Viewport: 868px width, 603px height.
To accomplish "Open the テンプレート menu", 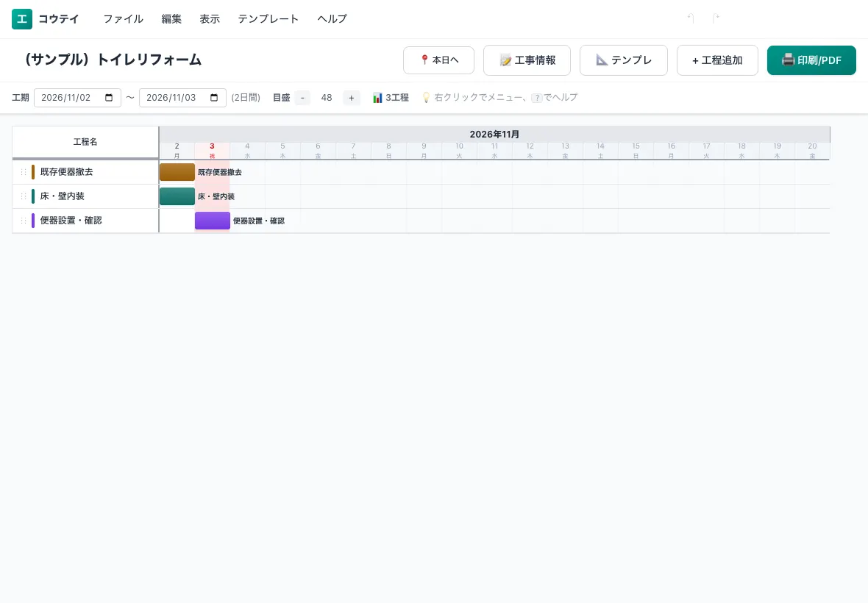I will pyautogui.click(x=268, y=19).
